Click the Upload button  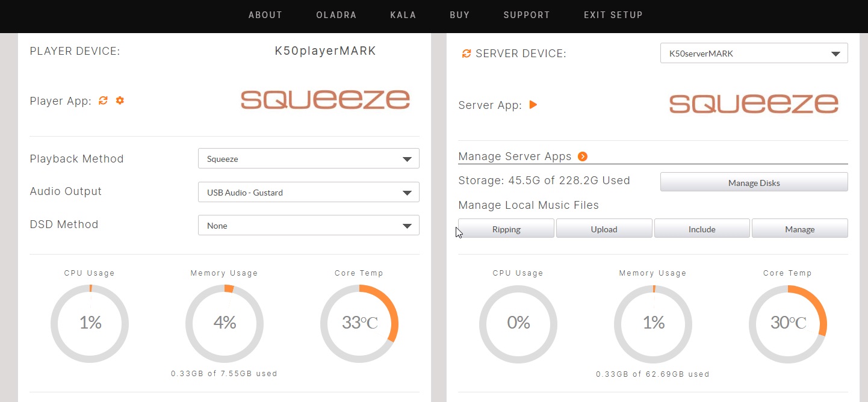tap(604, 229)
